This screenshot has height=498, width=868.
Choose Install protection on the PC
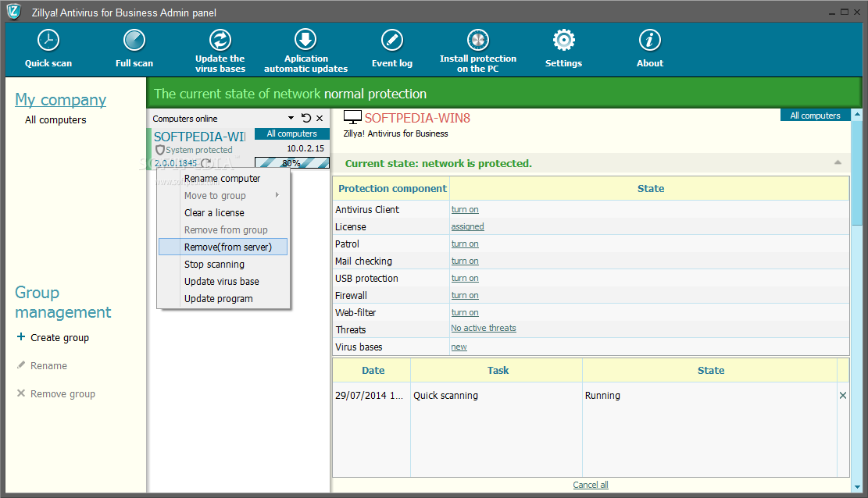(x=477, y=51)
